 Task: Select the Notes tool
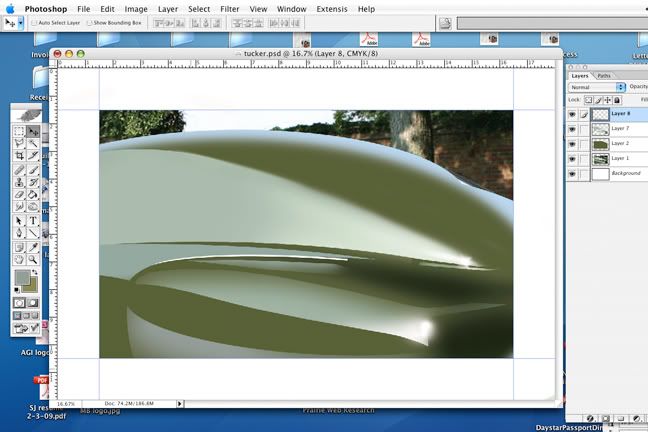pos(19,247)
